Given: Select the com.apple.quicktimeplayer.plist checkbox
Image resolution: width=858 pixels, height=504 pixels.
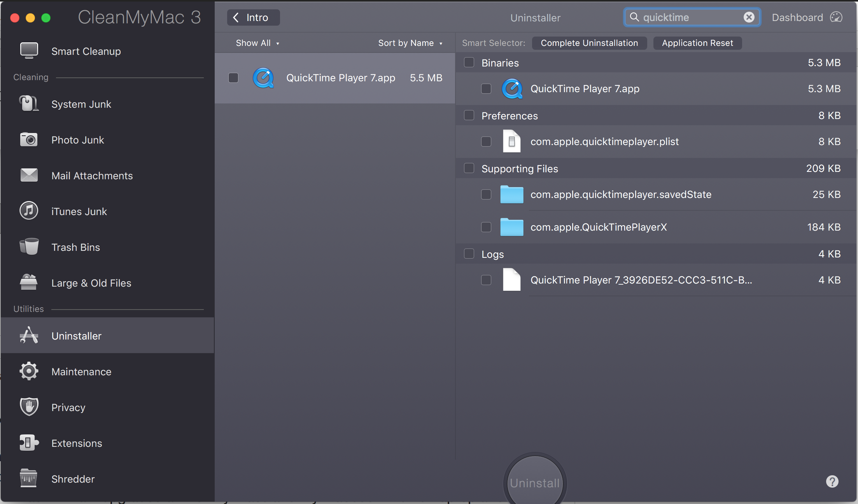Looking at the screenshot, I should (486, 142).
